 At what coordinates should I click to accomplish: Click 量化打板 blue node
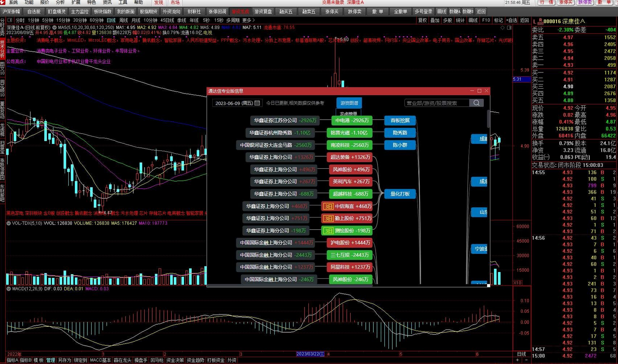pyautogui.click(x=400, y=194)
